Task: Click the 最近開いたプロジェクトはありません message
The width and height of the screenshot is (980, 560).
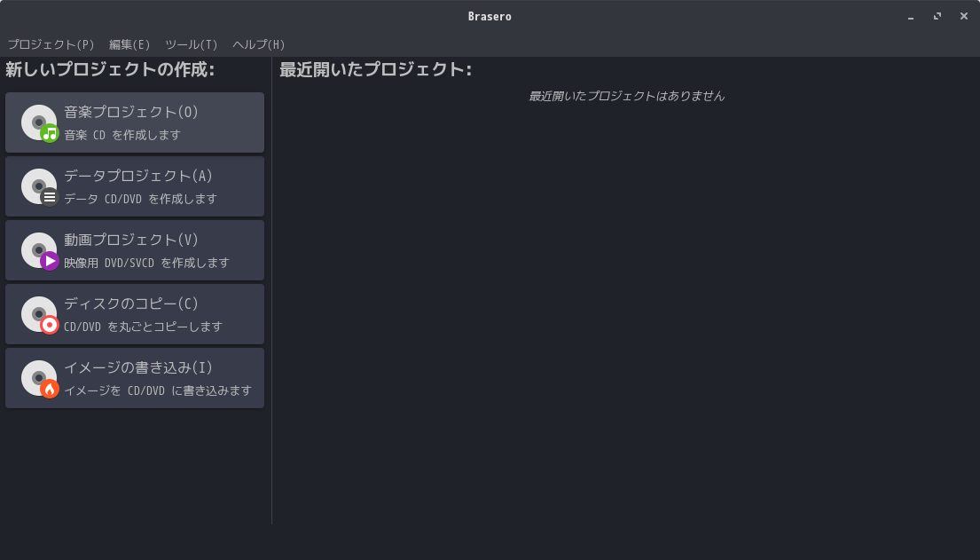Action: pyautogui.click(x=626, y=96)
